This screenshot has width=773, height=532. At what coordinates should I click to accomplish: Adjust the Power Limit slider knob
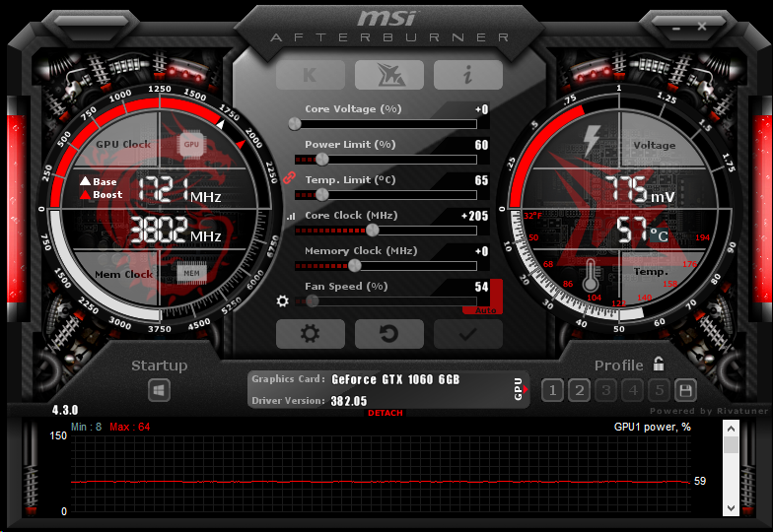(321, 160)
